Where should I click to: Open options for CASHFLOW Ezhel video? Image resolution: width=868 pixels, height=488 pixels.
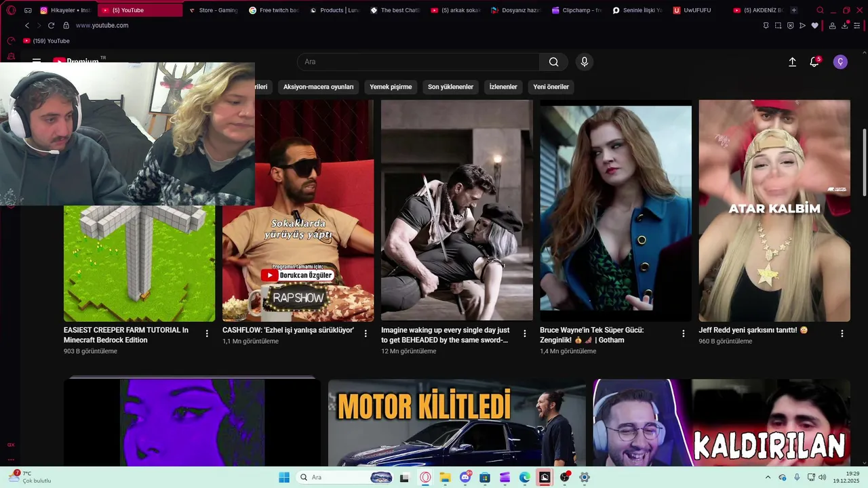click(366, 333)
